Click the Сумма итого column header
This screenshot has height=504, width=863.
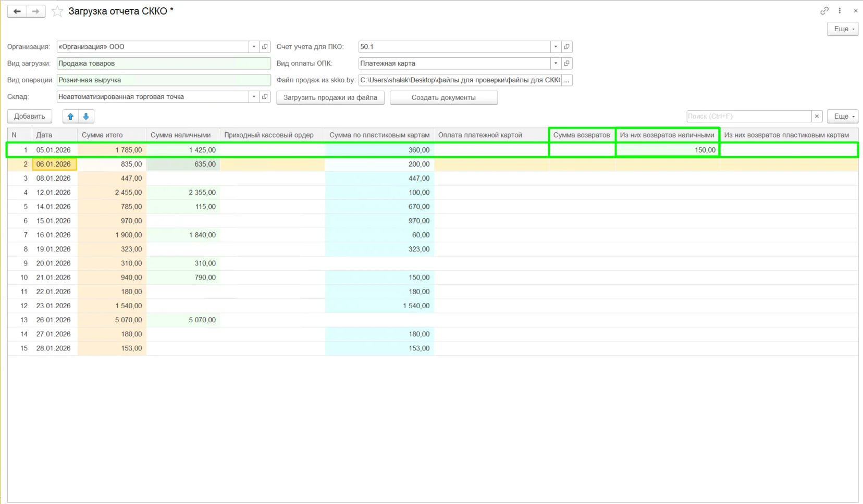click(112, 135)
